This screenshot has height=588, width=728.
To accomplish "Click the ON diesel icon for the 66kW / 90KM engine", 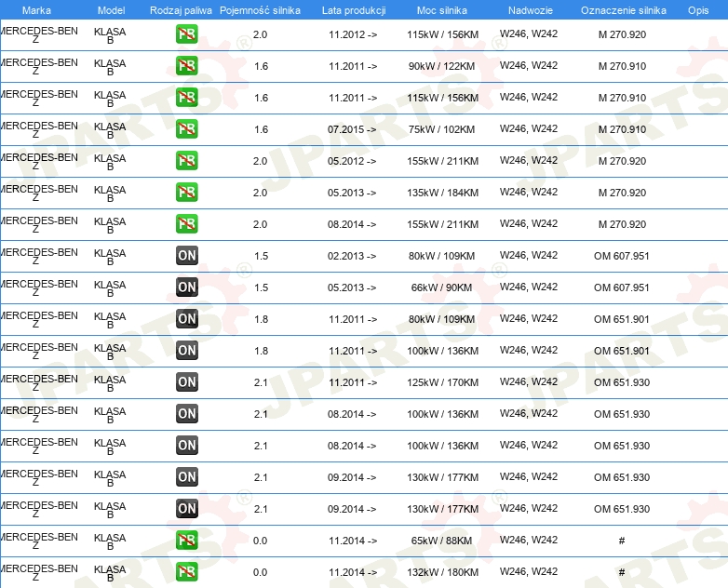I will (x=187, y=287).
